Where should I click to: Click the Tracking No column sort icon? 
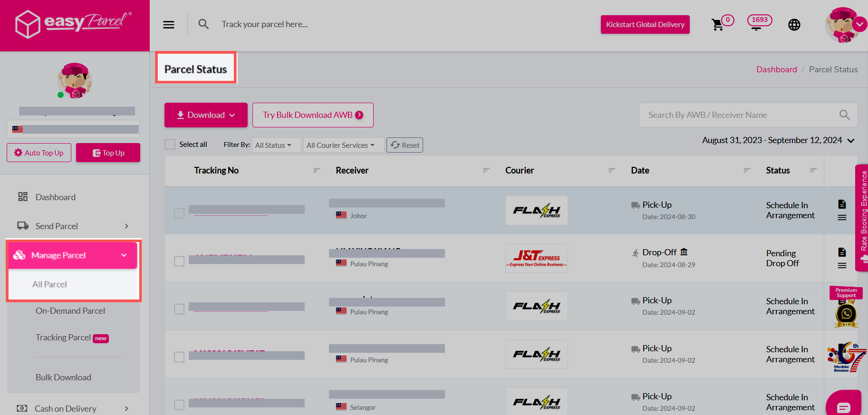[317, 170]
